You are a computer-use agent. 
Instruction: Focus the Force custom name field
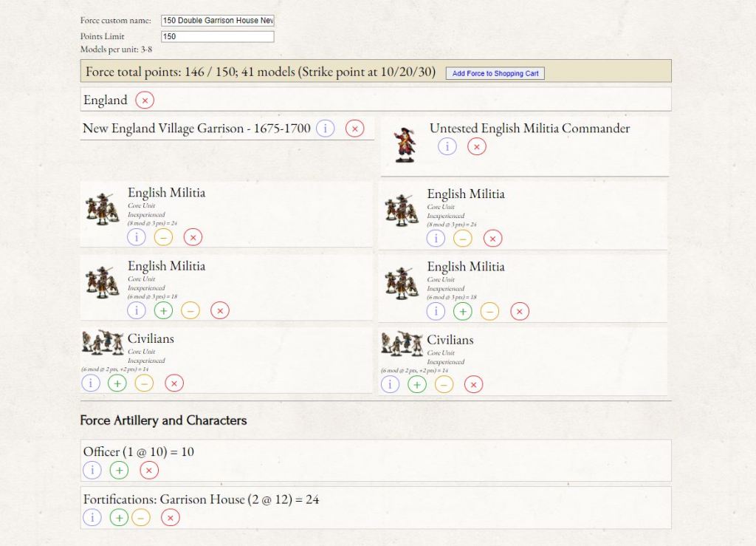pos(217,21)
